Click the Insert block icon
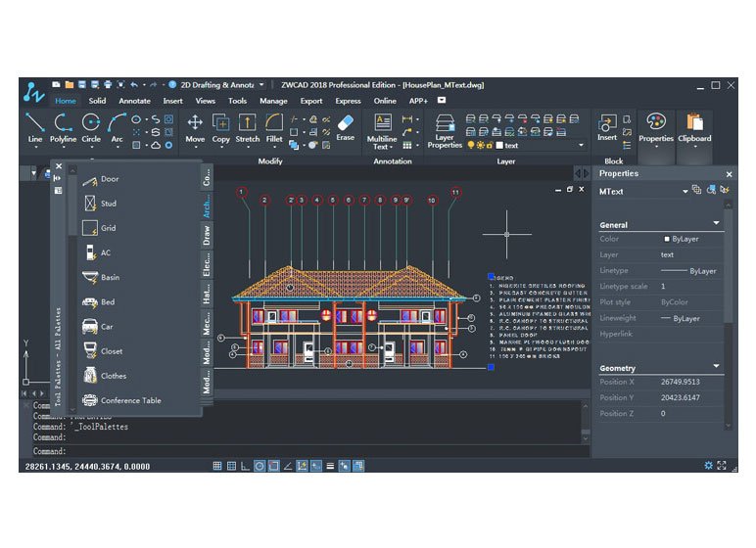Image resolution: width=756 pixels, height=548 pixels. tap(606, 127)
